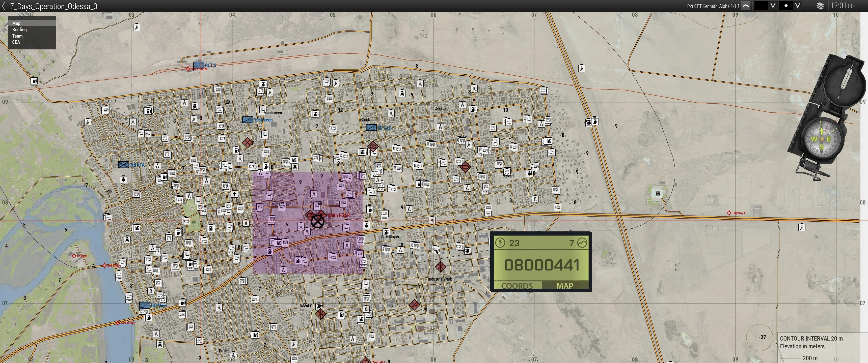Click the Highway 11 location marker
The width and height of the screenshot is (868, 363).
pyautogui.click(x=729, y=213)
